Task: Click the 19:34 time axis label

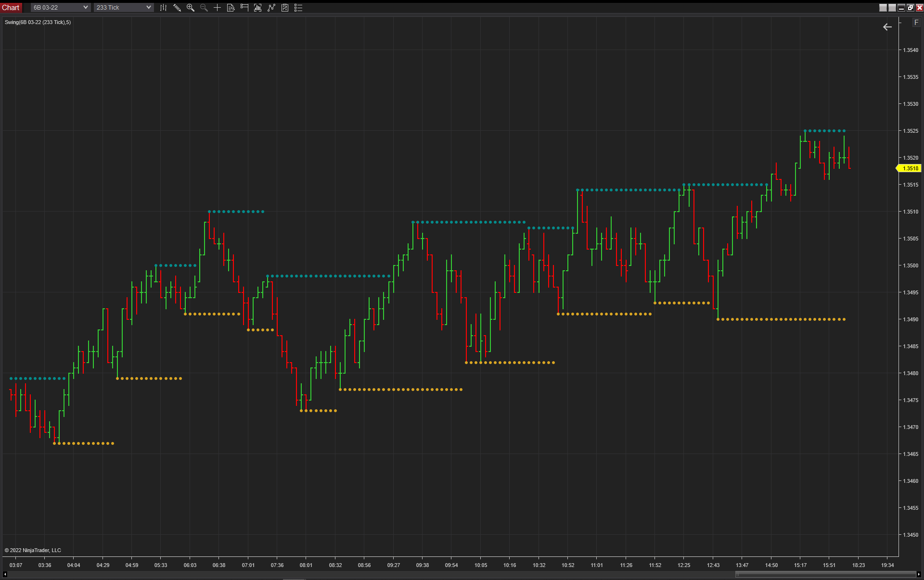Action: tap(887, 565)
